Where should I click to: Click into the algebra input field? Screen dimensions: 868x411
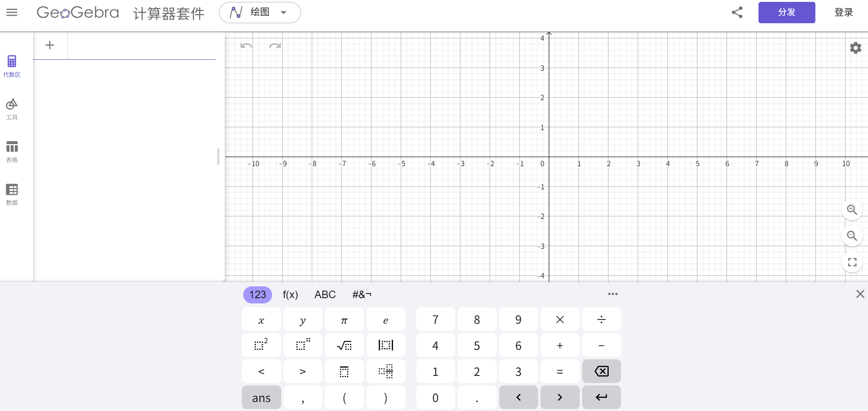pos(141,46)
